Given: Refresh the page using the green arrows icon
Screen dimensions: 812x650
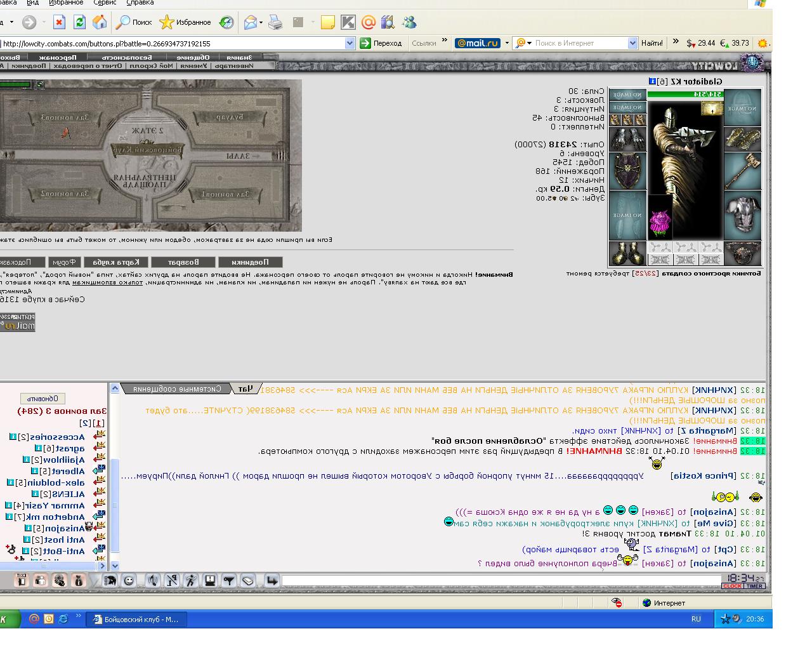Looking at the screenshot, I should point(79,23).
